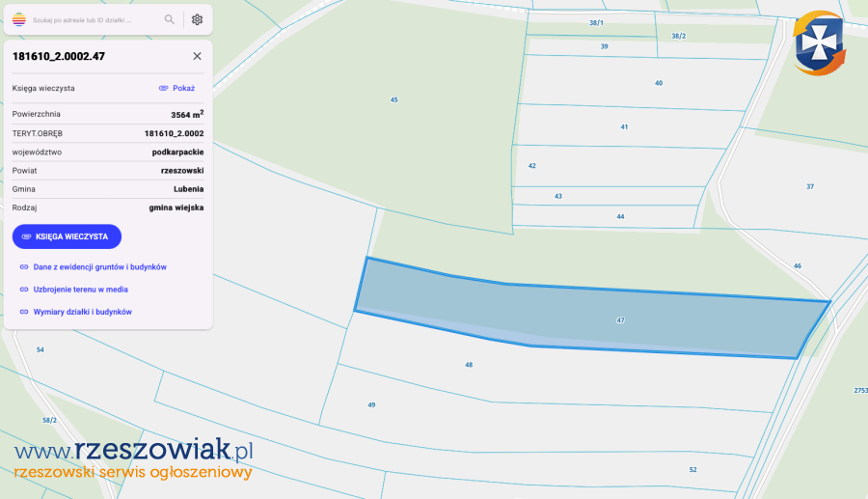Open the Wymiary działki i budynków link
This screenshot has height=499, width=868.
[x=82, y=312]
